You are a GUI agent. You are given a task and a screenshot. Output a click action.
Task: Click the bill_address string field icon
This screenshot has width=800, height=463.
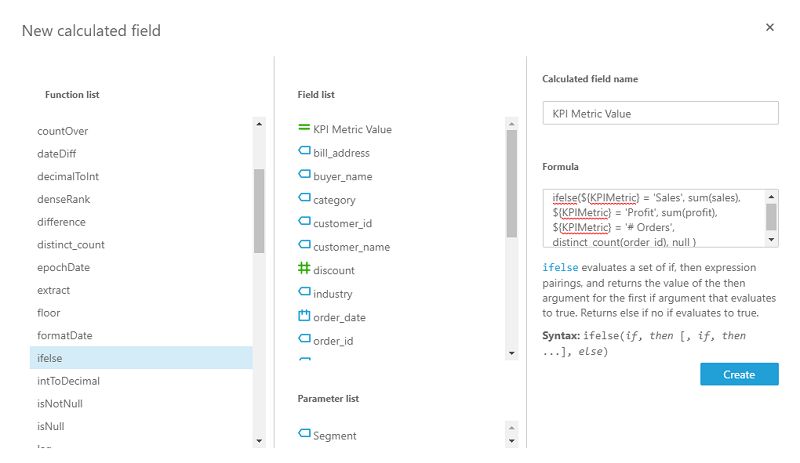[304, 152]
